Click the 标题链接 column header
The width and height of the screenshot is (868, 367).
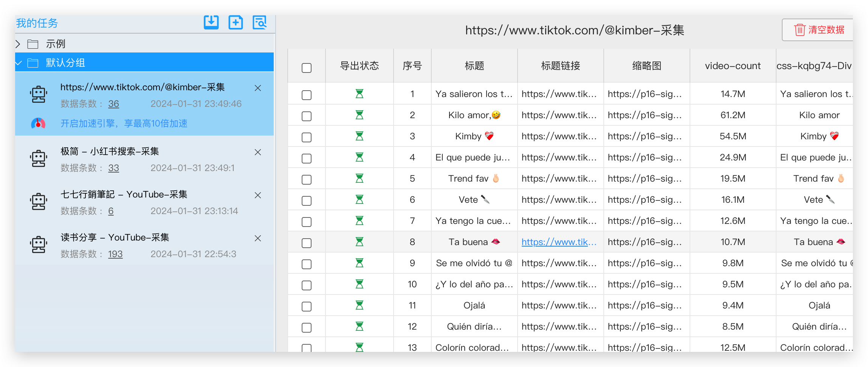point(561,66)
